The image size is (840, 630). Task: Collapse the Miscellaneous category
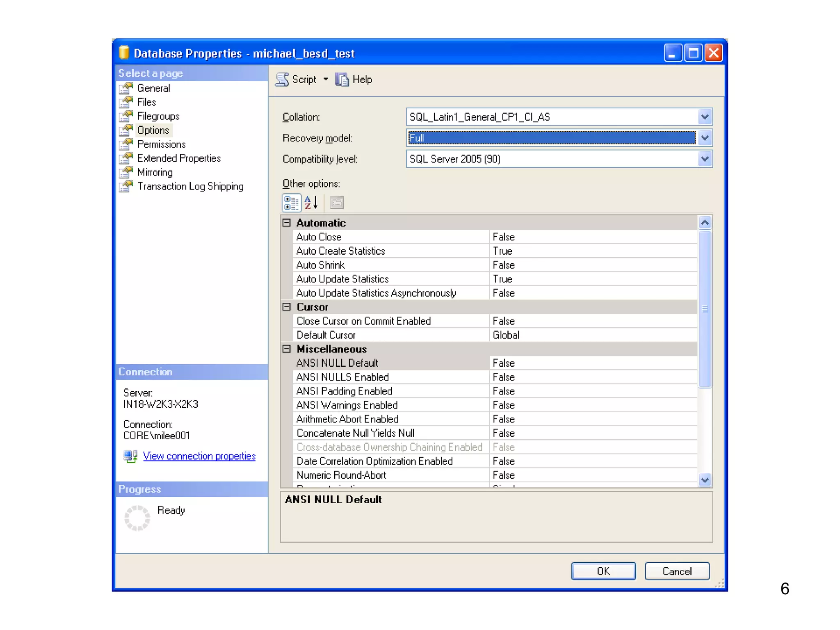[x=287, y=349]
